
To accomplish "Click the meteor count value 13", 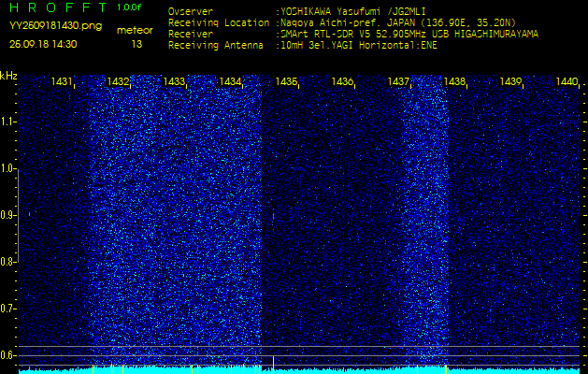I will pyautogui.click(x=136, y=44).
